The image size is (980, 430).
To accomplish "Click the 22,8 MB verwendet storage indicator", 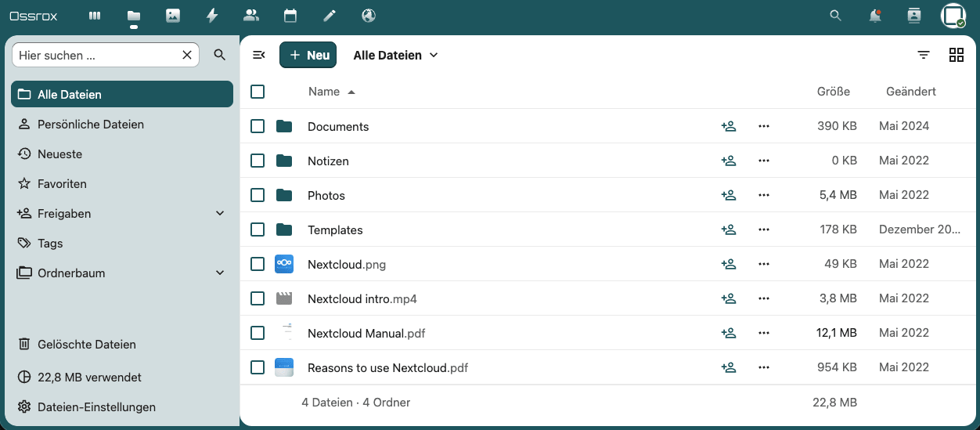I will tap(122, 377).
